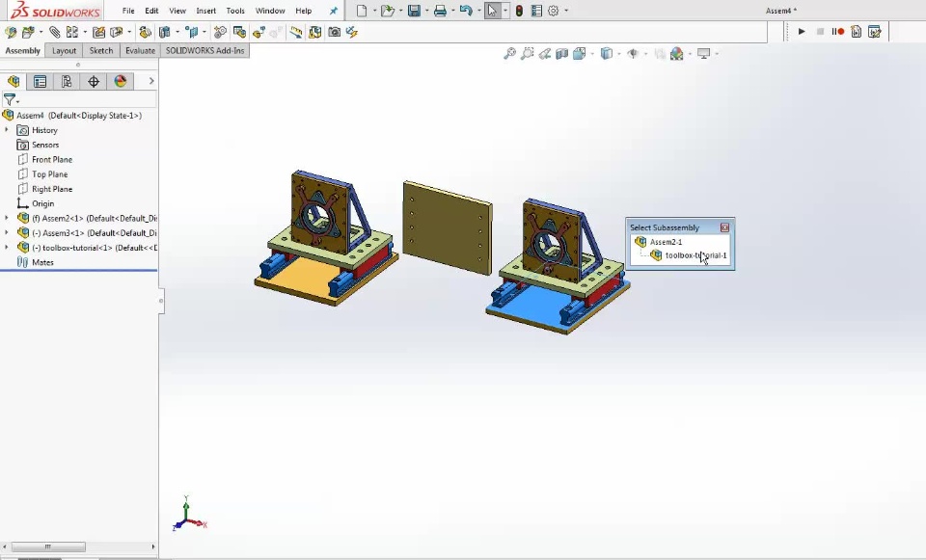
Task: Click the Zoom to Fit icon
Action: pos(509,54)
